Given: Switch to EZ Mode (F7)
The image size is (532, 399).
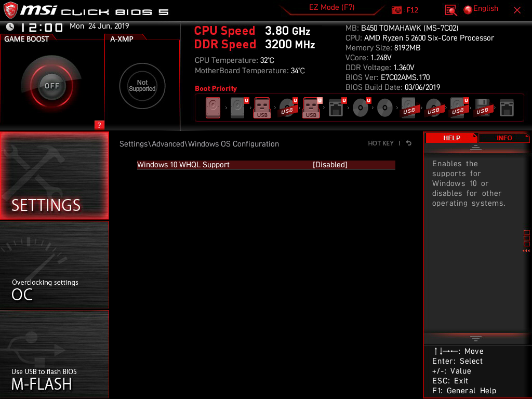Looking at the screenshot, I should point(331,7).
